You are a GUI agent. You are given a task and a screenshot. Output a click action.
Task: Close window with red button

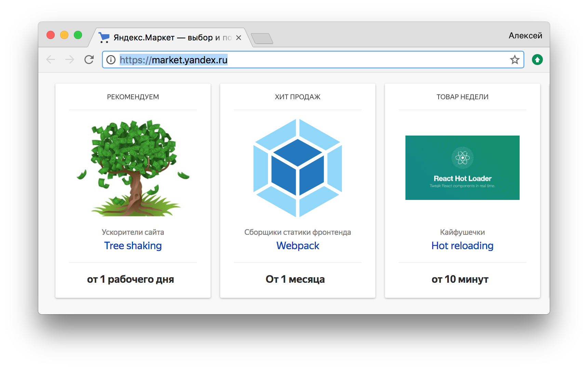(51, 35)
